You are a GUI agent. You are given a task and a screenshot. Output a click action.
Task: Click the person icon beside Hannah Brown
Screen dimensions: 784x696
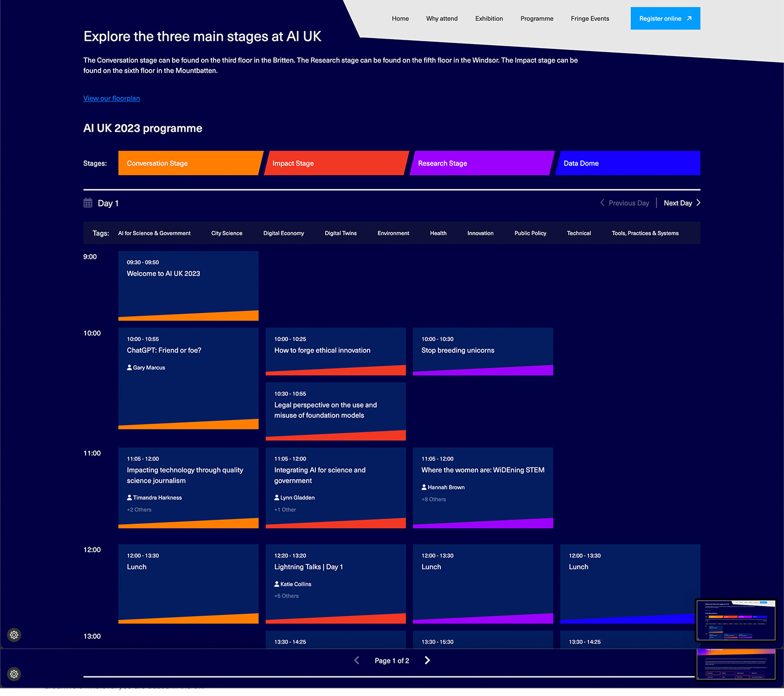pos(424,488)
